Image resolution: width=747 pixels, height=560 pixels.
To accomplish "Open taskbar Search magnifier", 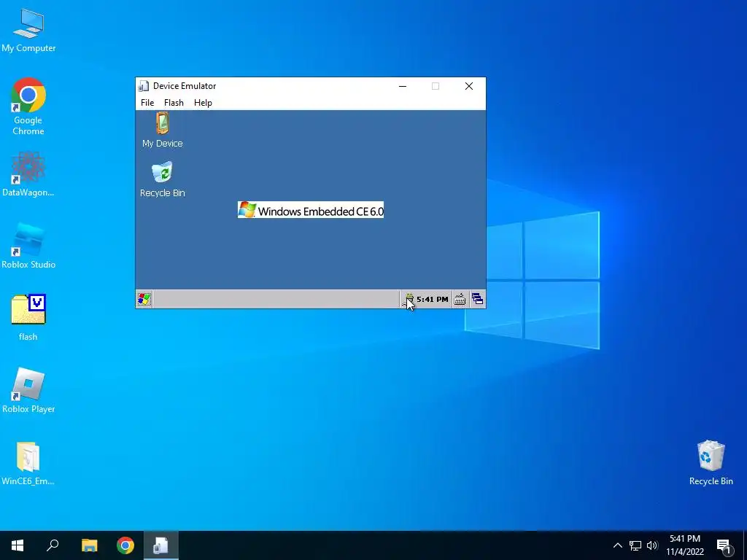I will coord(53,545).
